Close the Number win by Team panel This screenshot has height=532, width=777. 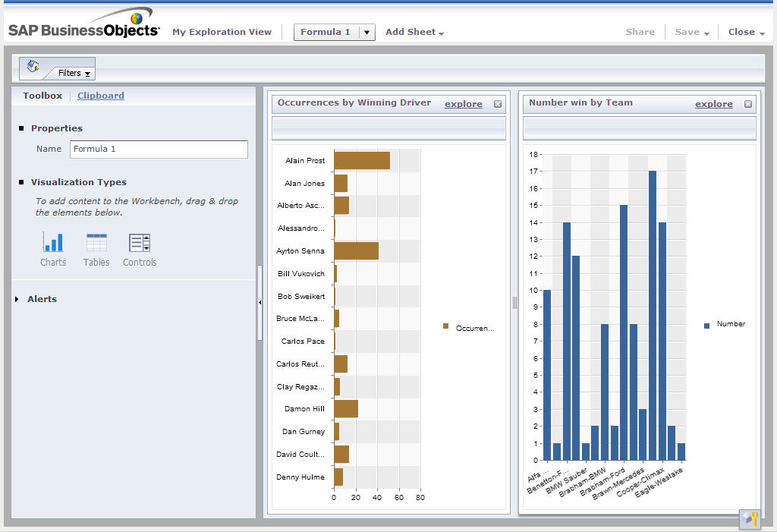748,104
